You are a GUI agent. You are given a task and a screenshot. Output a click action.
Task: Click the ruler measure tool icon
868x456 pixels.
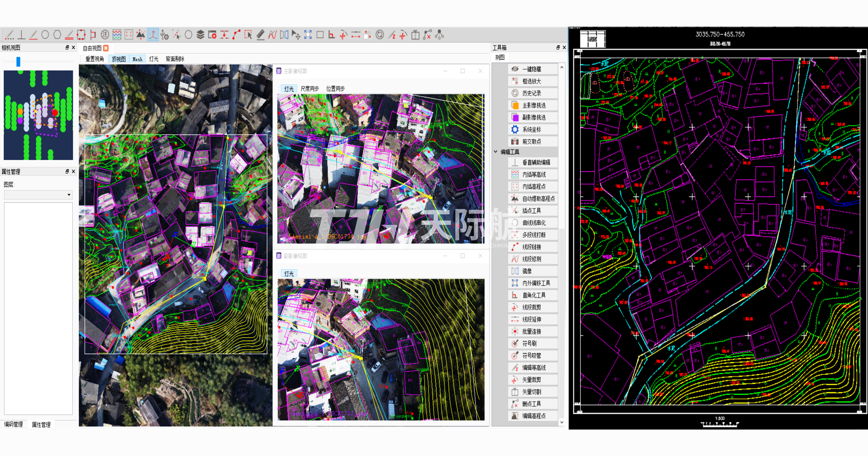[261, 35]
